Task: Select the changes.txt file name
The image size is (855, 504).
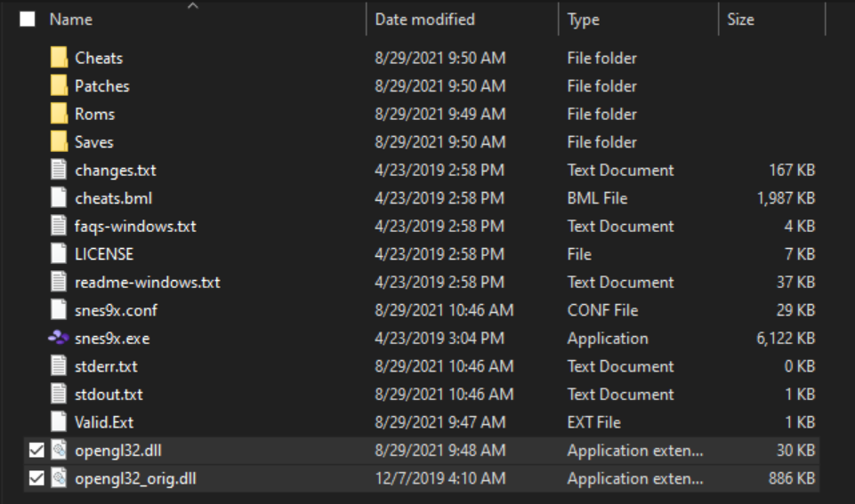Action: click(x=115, y=170)
